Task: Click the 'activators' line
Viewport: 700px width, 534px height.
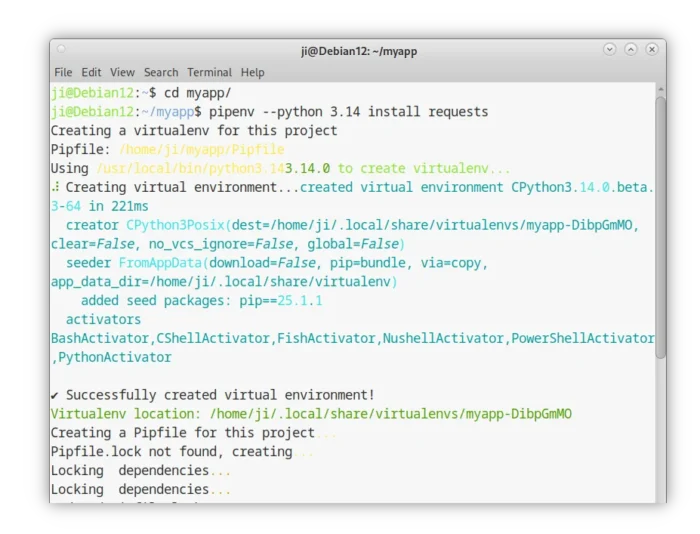Action: click(x=103, y=319)
